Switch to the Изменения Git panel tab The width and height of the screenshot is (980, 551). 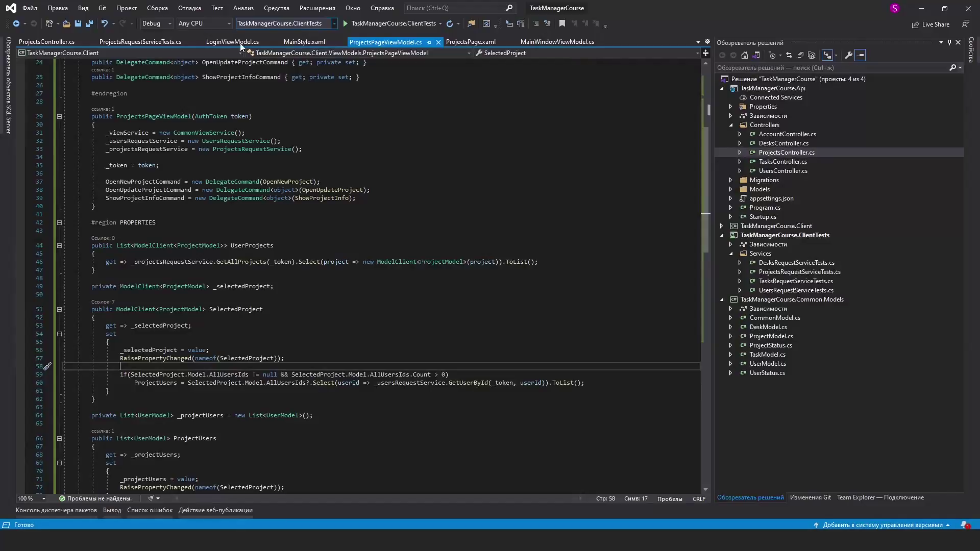tap(810, 497)
